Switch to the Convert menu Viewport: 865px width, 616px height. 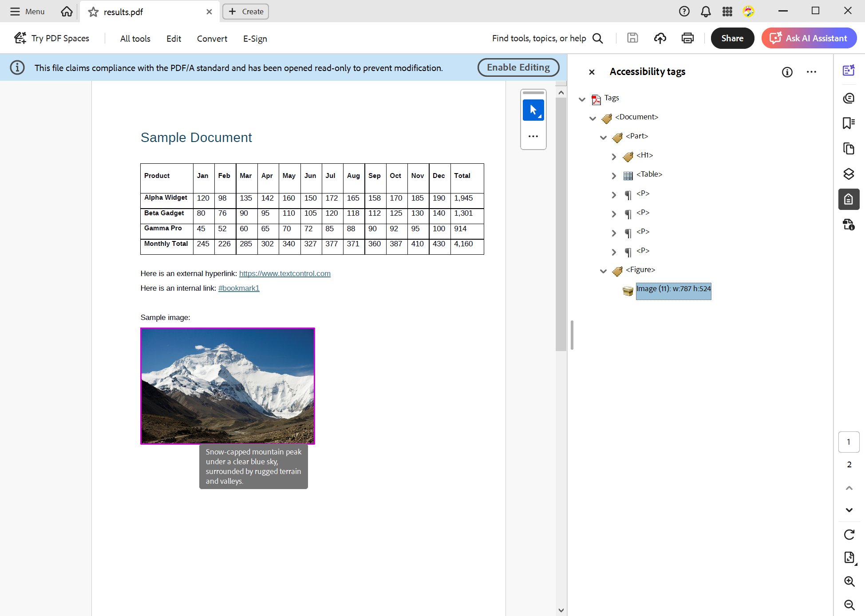(x=212, y=39)
